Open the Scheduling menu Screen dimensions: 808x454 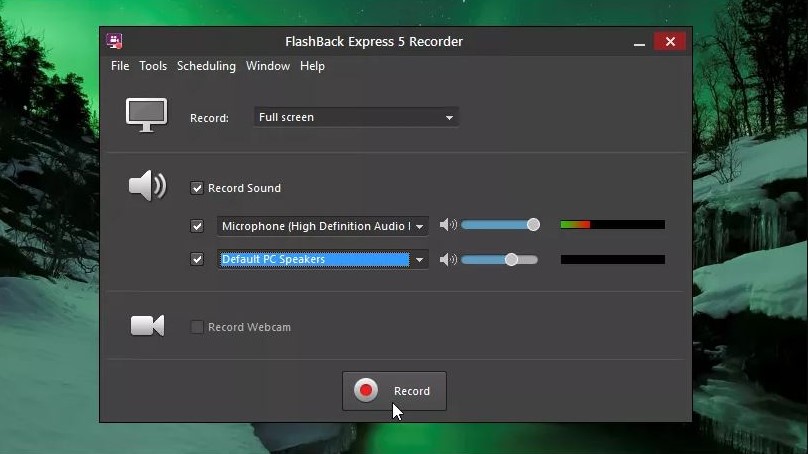206,66
